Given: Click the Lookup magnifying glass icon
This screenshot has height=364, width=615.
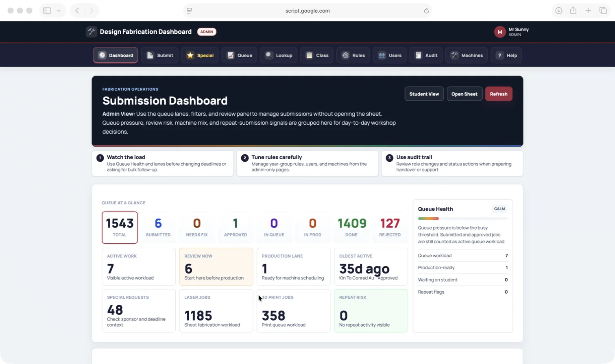Looking at the screenshot, I should (x=269, y=55).
